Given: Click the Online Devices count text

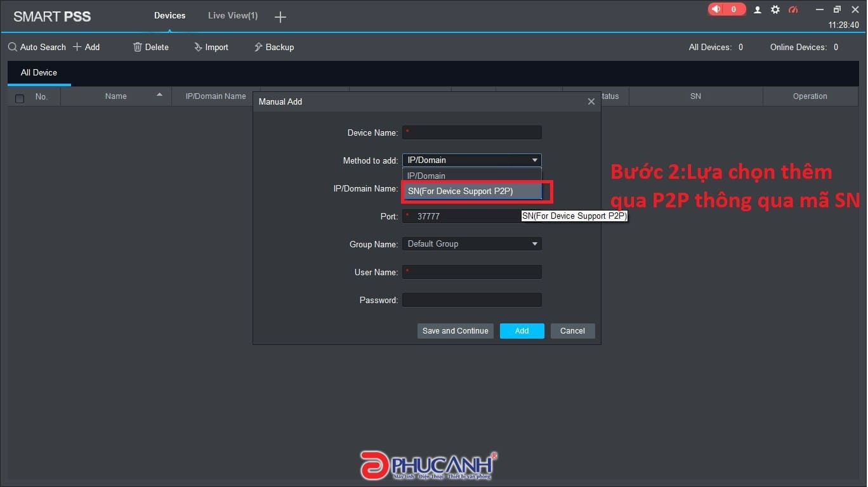Looking at the screenshot, I should 804,47.
